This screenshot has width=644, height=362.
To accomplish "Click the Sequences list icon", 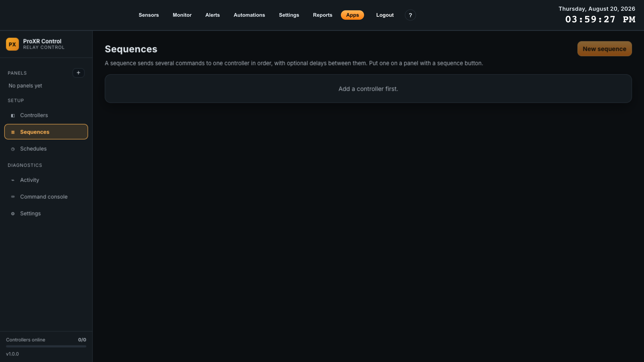I will (13, 132).
